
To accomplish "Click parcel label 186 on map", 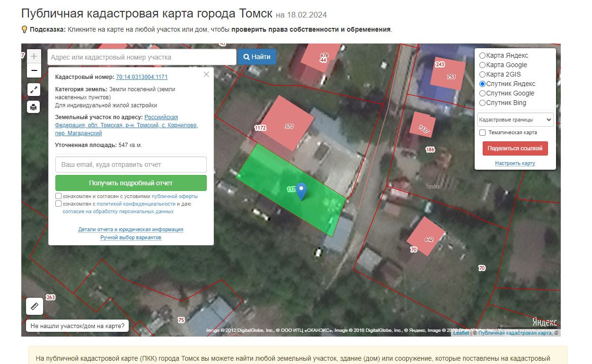I will [430, 150].
